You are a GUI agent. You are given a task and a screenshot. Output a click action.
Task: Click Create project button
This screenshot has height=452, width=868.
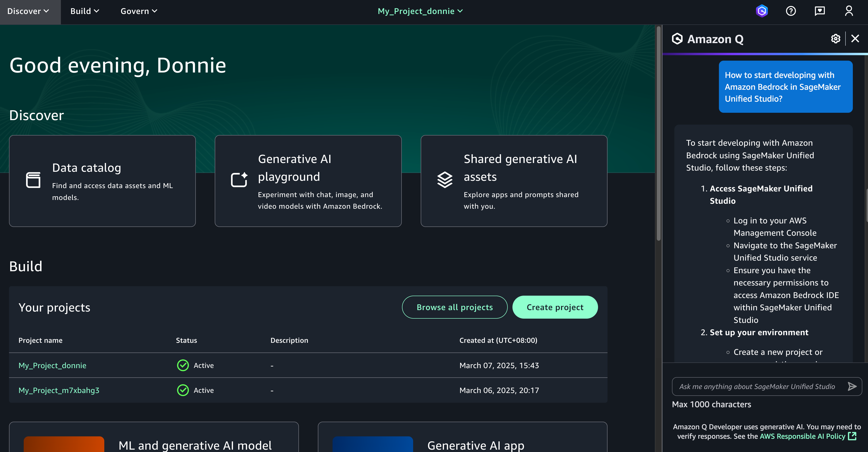(555, 307)
